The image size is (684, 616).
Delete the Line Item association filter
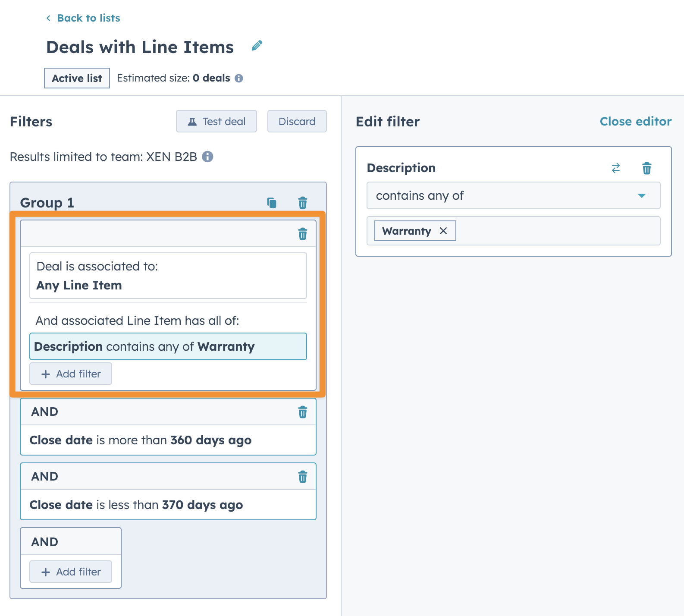[303, 234]
